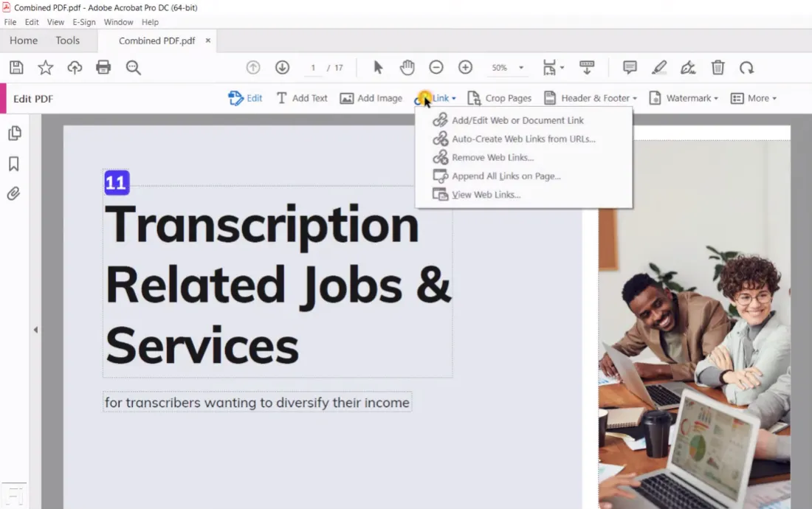Open the E-Sign menu

(x=84, y=22)
